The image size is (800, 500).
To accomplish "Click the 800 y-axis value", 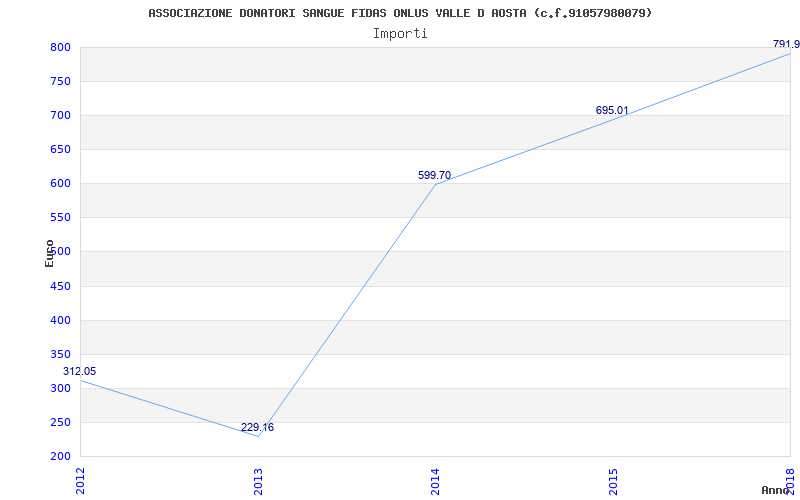I will click(x=60, y=47).
